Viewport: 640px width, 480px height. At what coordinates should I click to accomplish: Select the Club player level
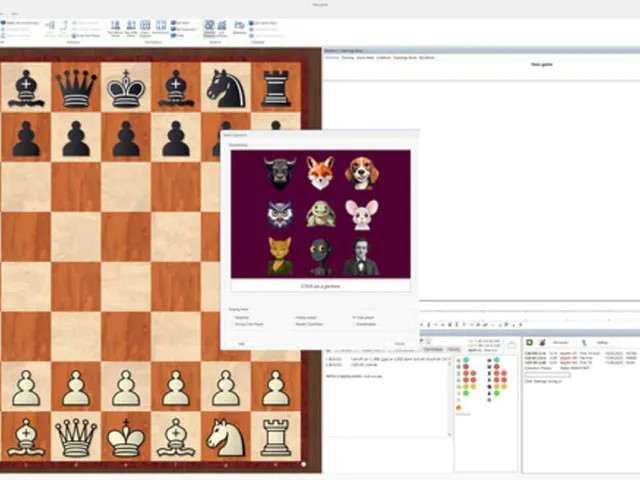pyautogui.click(x=364, y=318)
